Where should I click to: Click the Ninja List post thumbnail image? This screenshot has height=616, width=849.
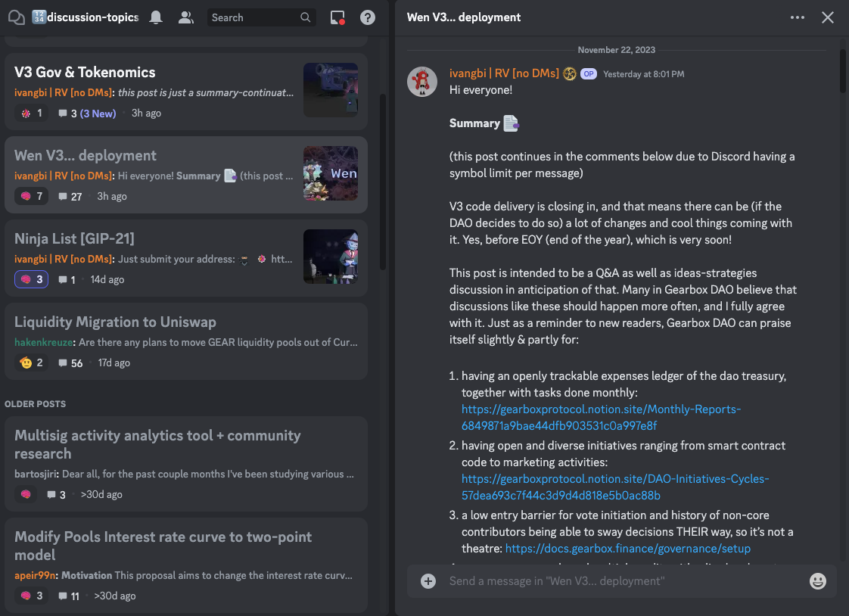pos(331,257)
